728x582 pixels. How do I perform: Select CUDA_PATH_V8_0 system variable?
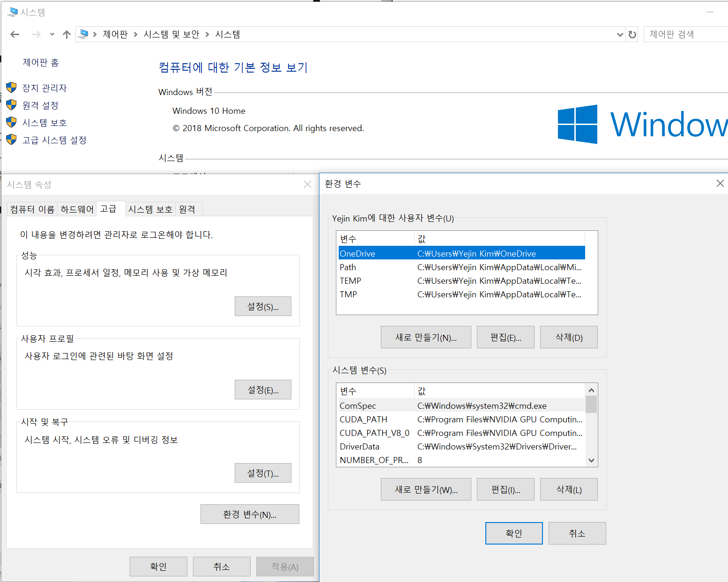click(x=461, y=433)
